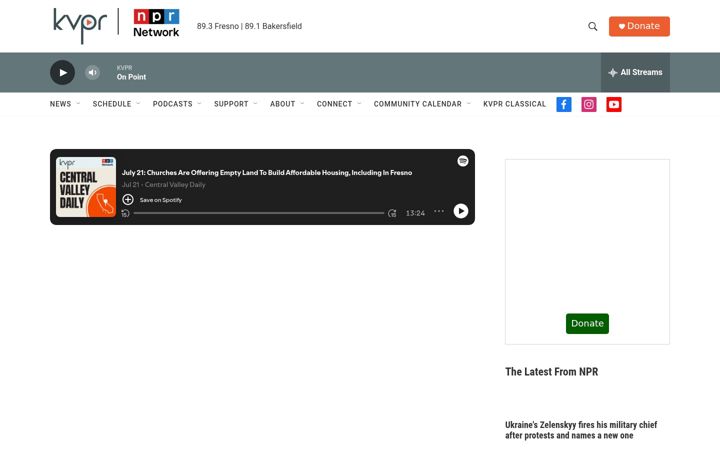Click the orange Donate button in header
Screen dimensions: 720x450
tap(639, 26)
